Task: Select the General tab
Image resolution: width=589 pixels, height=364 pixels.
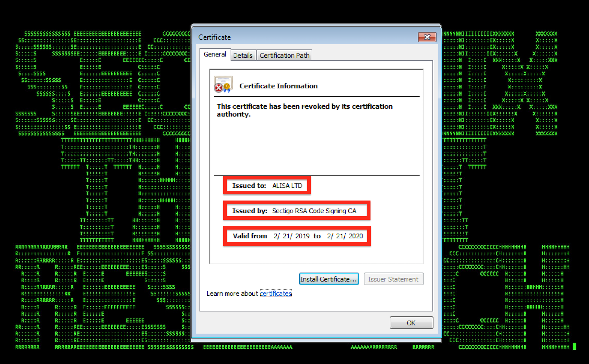Action: (x=215, y=54)
